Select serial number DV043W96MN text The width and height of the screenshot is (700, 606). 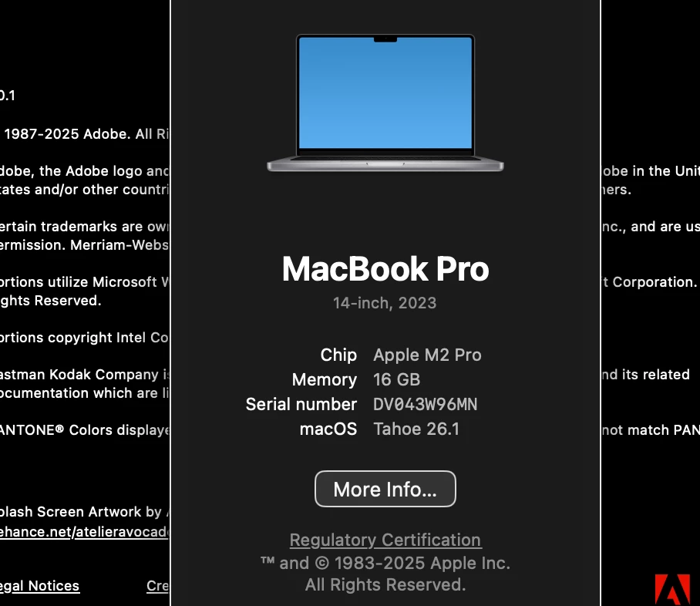[425, 404]
